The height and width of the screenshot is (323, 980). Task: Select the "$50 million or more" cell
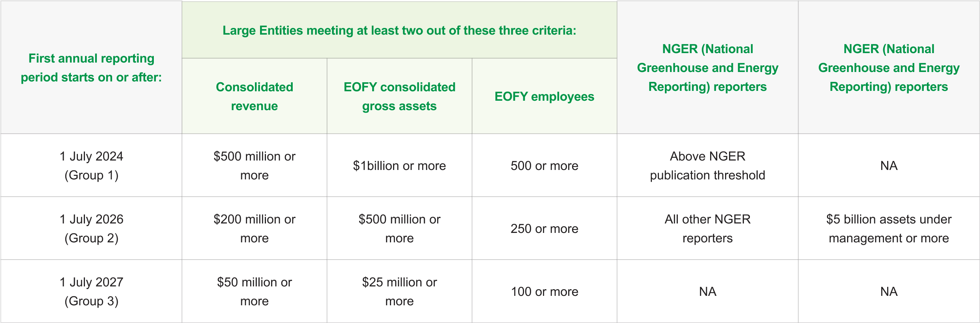click(x=254, y=292)
